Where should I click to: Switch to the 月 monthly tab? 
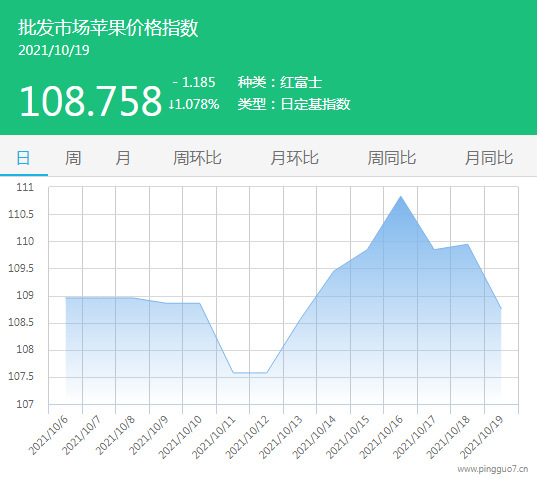click(123, 158)
